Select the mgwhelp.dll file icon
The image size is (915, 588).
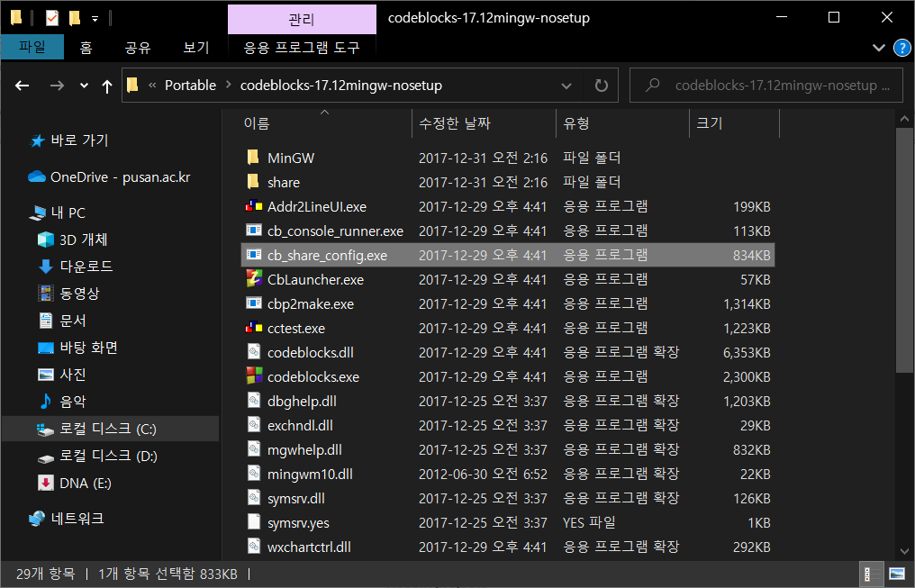pyautogui.click(x=253, y=449)
